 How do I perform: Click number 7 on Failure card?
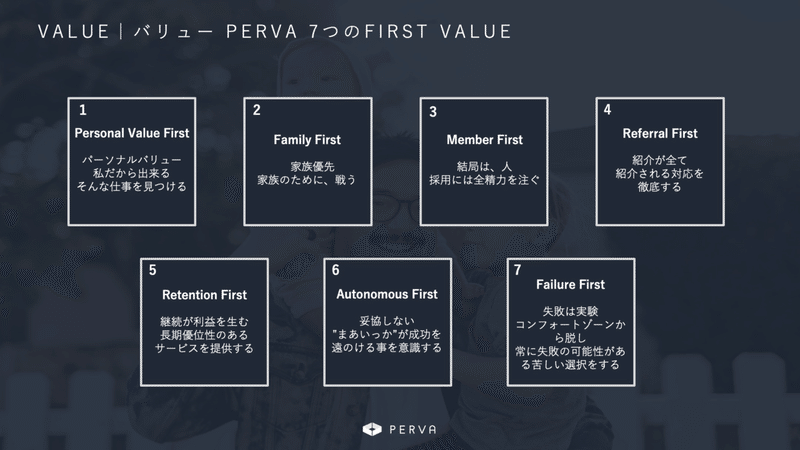517,270
